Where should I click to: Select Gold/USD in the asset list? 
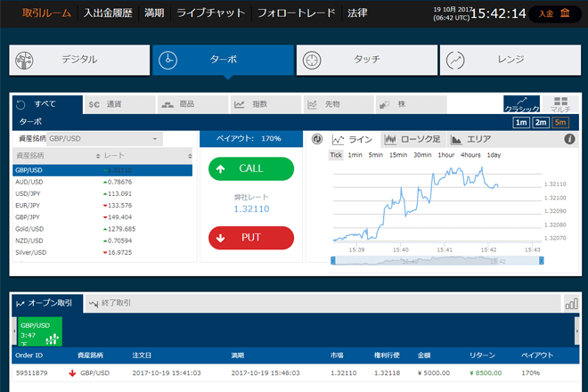point(102,229)
